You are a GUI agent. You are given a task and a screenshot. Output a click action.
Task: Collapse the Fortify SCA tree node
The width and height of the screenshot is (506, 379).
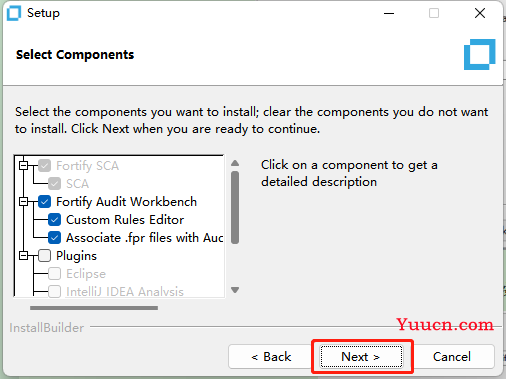coord(23,165)
